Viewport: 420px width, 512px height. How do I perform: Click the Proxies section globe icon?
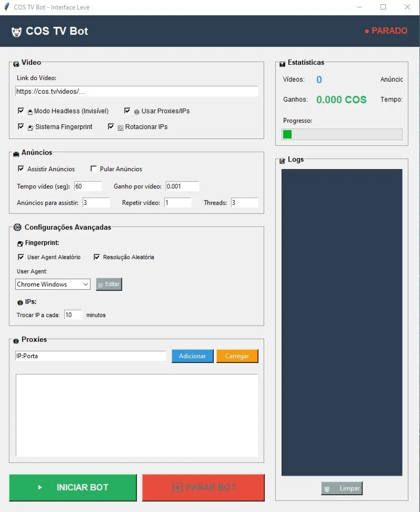pyautogui.click(x=16, y=341)
